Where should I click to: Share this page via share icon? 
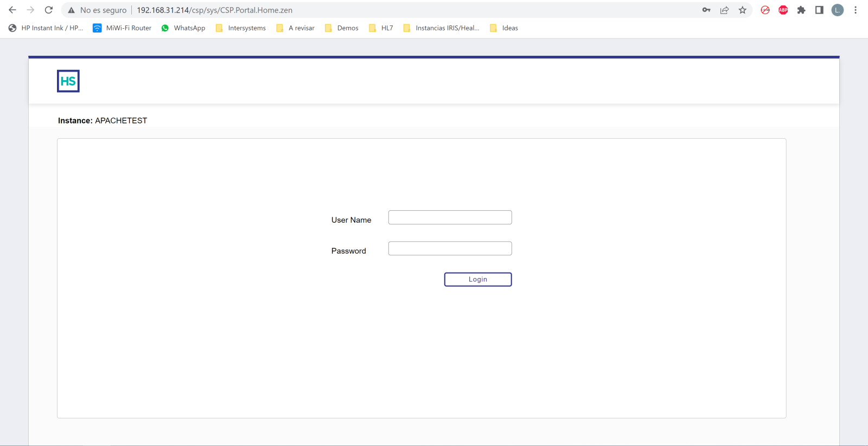pyautogui.click(x=724, y=10)
